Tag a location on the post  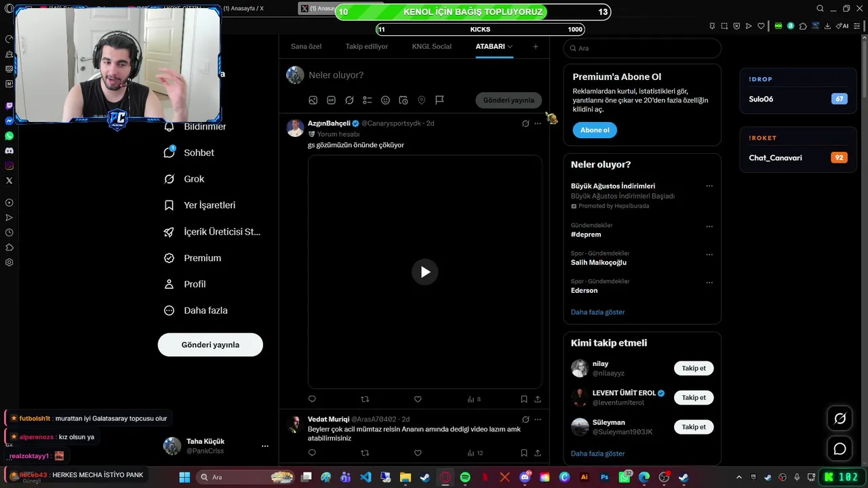(x=421, y=100)
